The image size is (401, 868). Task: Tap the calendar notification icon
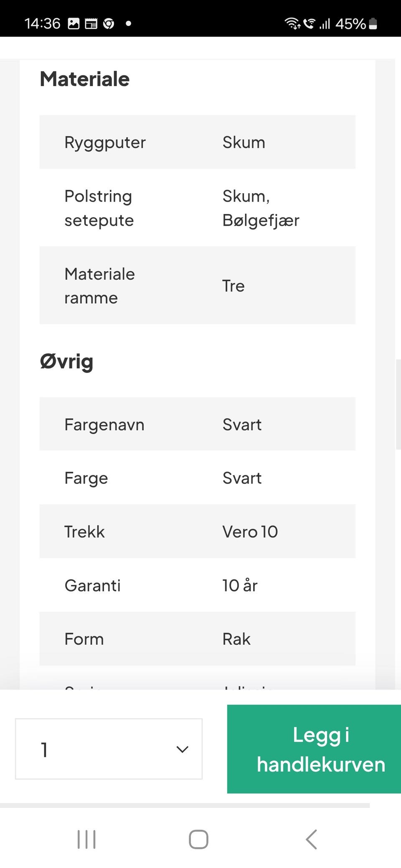(x=91, y=24)
